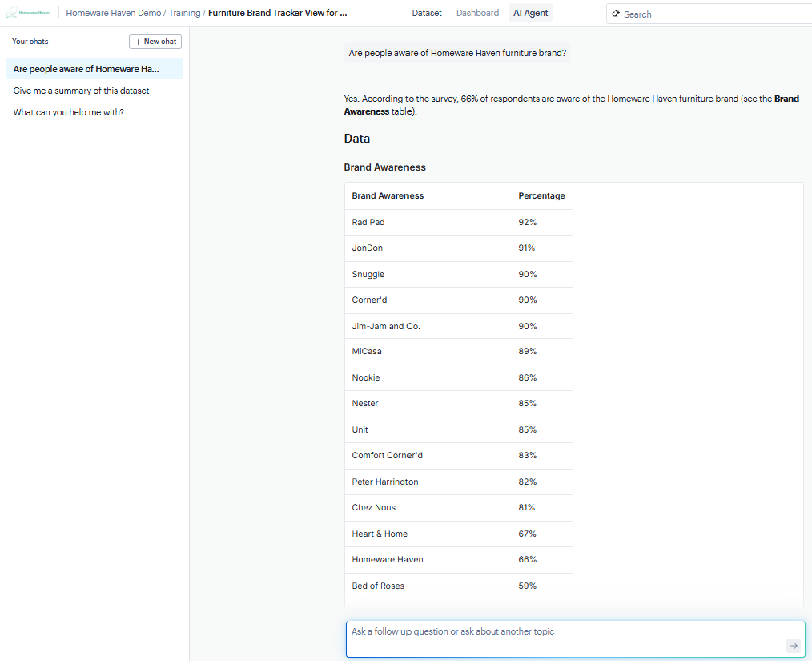Viewport: 812px width, 661px height.
Task: Navigate to the Training breadcrumb
Action: point(184,13)
